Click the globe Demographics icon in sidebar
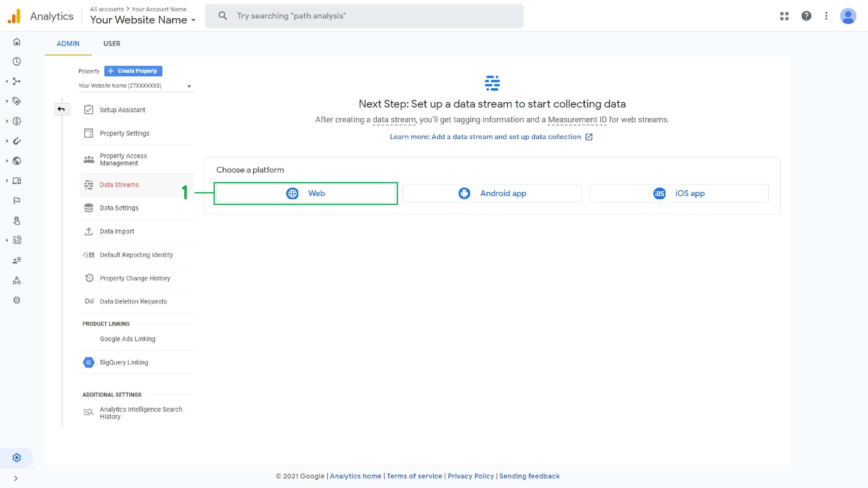 click(16, 161)
